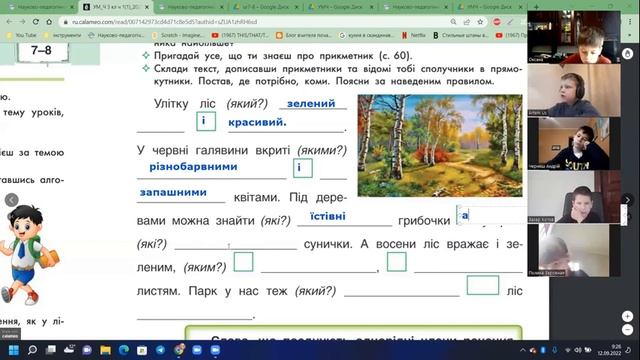Zoom in with the plus button
640x360 pixels.
(x=627, y=316)
